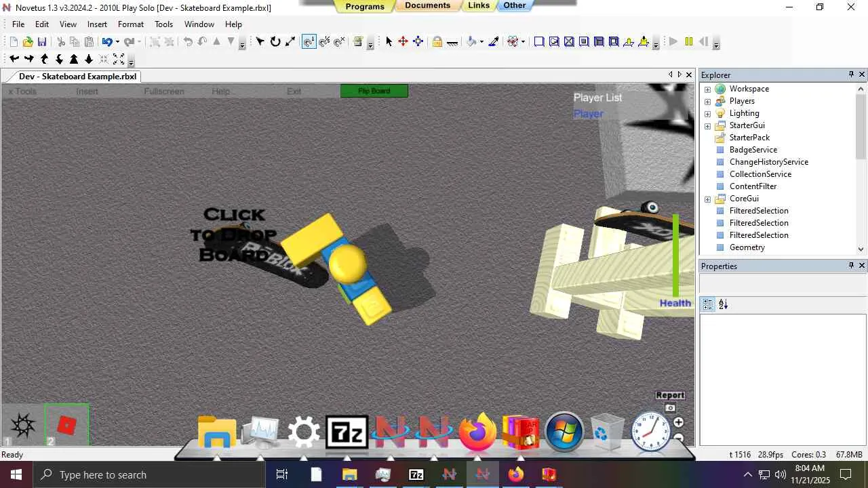The height and width of the screenshot is (488, 868).
Task: Save the place with the floppy disk icon
Action: point(42,42)
